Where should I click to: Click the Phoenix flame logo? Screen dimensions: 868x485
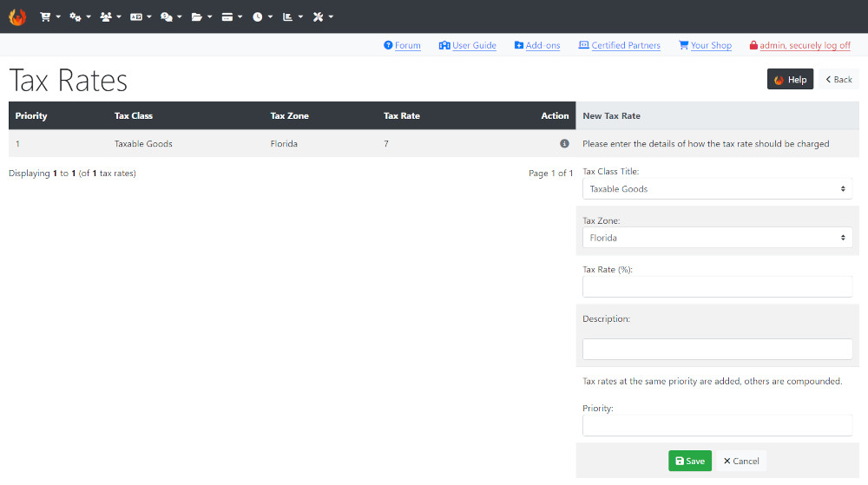(x=17, y=16)
